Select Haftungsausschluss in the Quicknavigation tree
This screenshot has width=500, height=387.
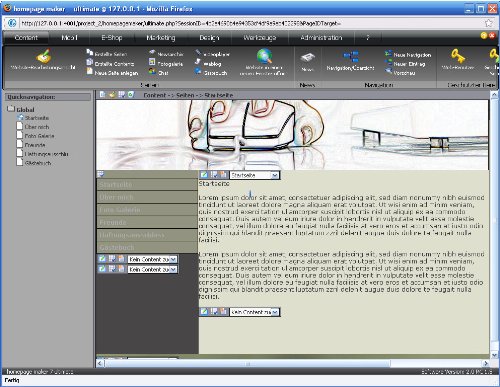click(46, 154)
